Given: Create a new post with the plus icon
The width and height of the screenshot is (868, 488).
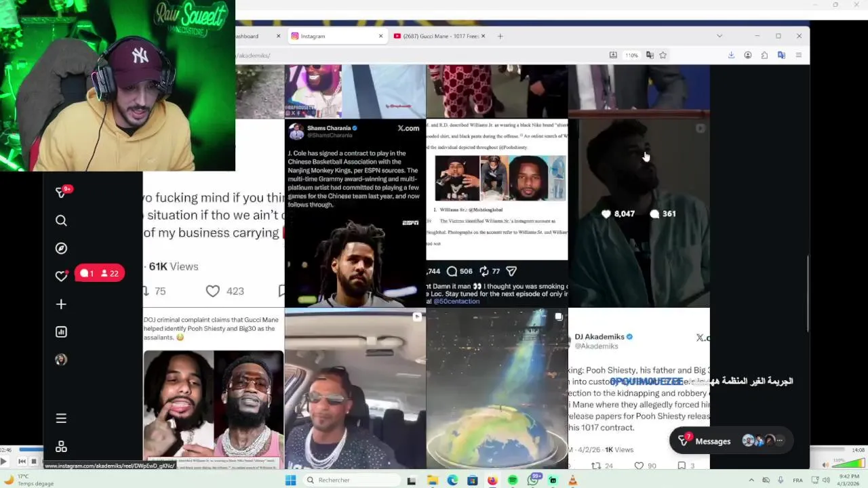Looking at the screenshot, I should pos(61,304).
